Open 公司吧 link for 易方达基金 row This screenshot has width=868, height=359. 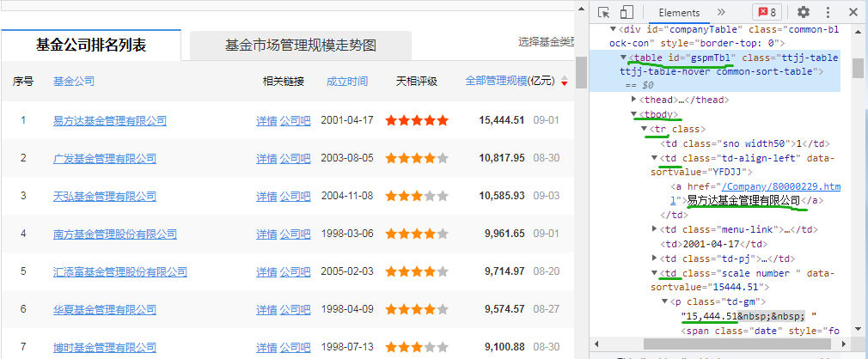(295, 120)
